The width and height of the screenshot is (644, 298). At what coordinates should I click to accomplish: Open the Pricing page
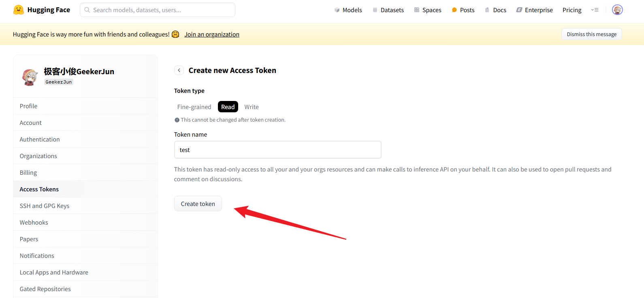coord(572,10)
